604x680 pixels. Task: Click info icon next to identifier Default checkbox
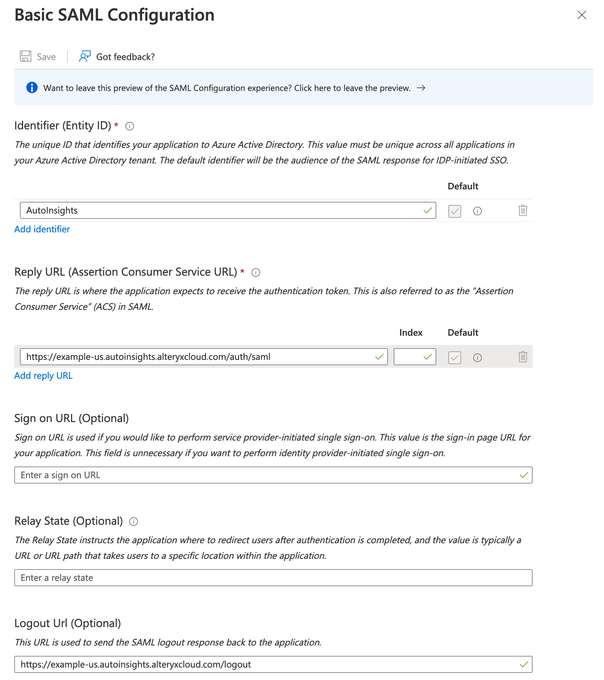(x=477, y=211)
